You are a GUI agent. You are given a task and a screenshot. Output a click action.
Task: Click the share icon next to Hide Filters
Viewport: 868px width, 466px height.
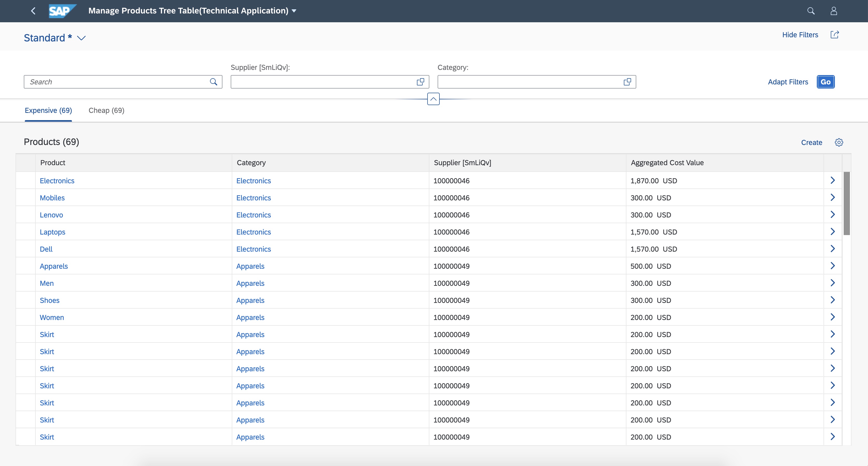(x=835, y=35)
